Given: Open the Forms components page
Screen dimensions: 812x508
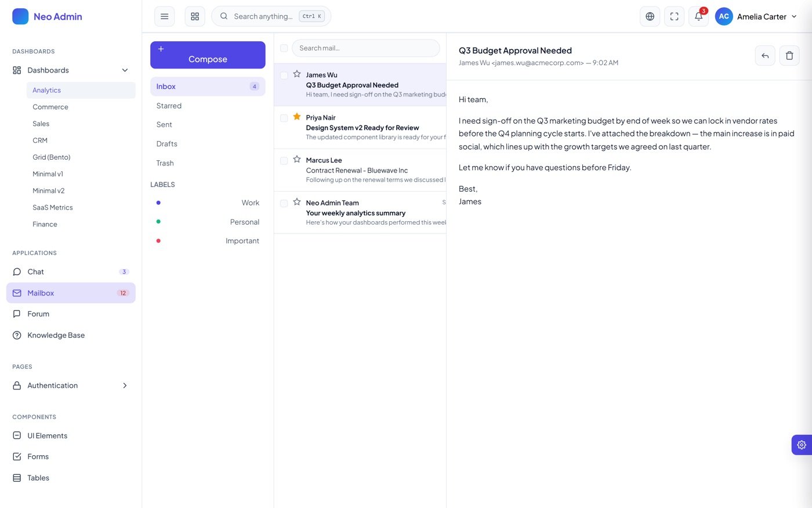Looking at the screenshot, I should click(71, 457).
